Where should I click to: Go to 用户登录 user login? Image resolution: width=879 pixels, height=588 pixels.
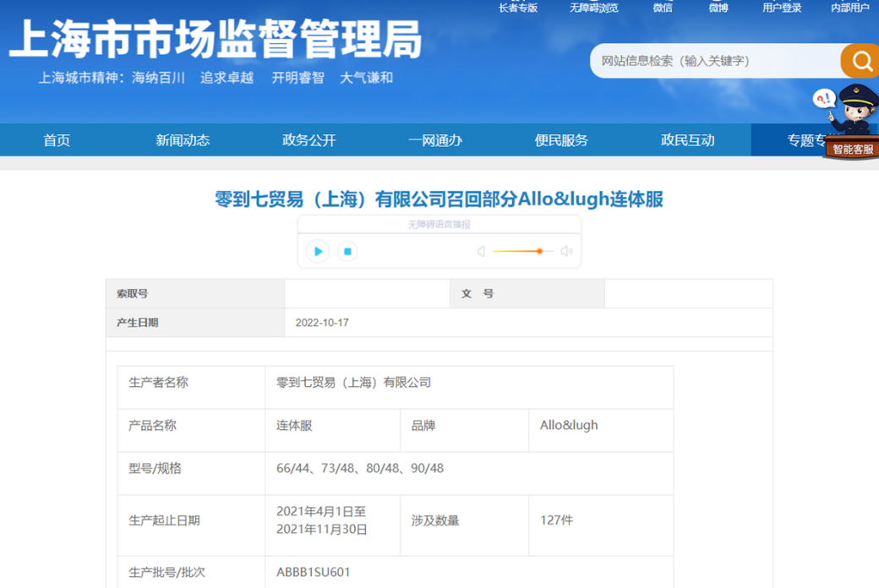(x=782, y=8)
